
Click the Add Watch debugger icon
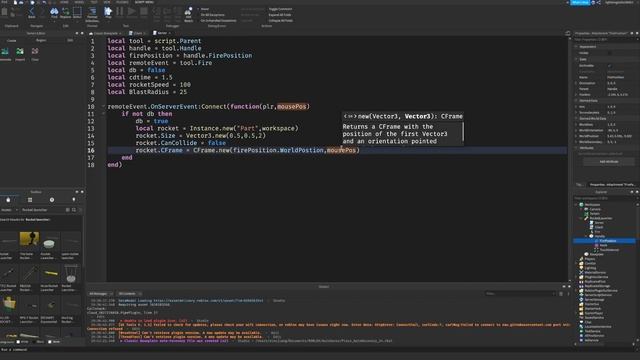(188, 14)
